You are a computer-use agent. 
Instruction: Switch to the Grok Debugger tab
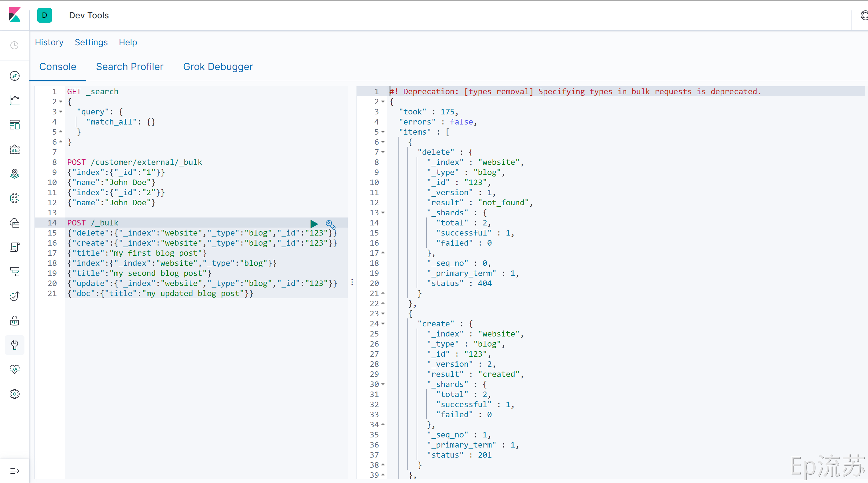pos(218,67)
